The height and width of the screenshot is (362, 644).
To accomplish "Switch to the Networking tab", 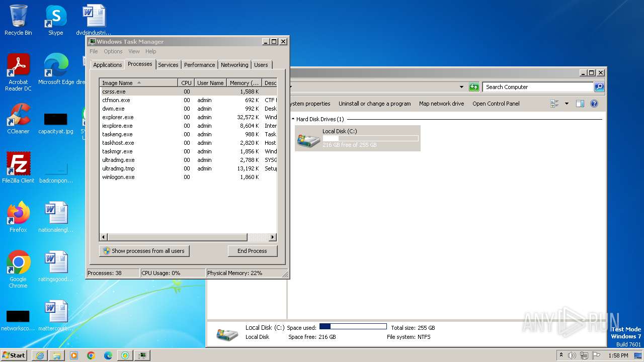I will [234, 65].
